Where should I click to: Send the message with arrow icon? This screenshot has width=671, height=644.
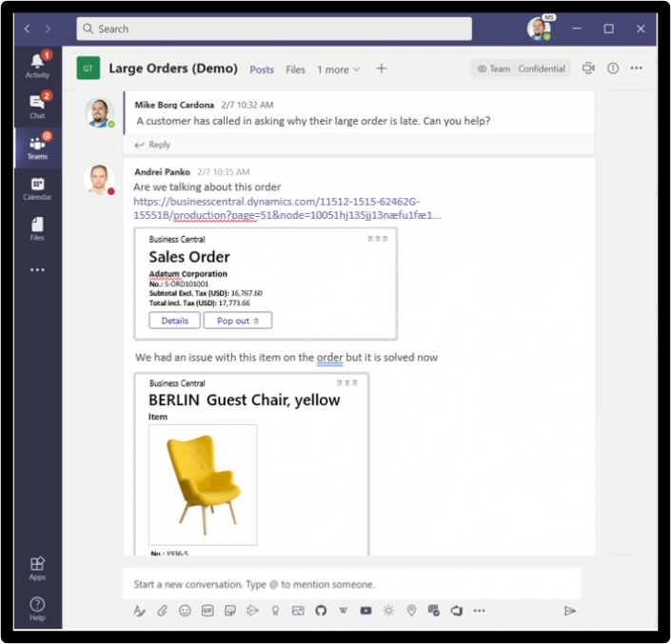(x=570, y=611)
